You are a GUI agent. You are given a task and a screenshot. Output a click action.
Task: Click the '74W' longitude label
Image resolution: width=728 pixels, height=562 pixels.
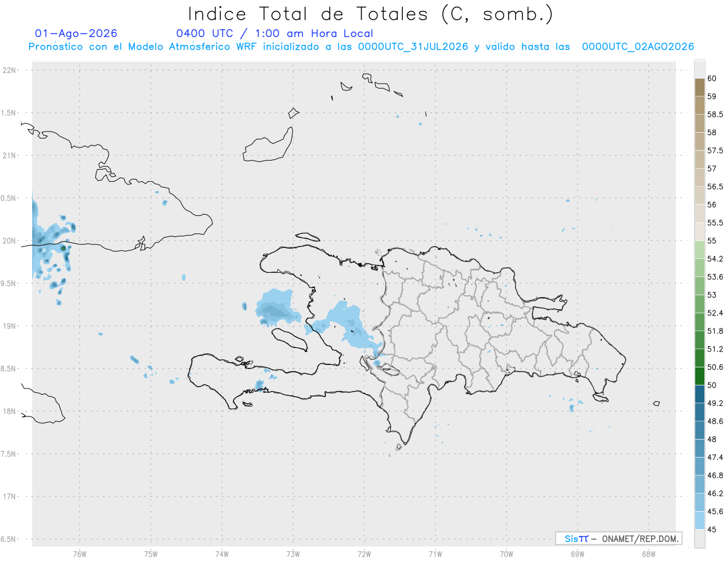pos(222,553)
